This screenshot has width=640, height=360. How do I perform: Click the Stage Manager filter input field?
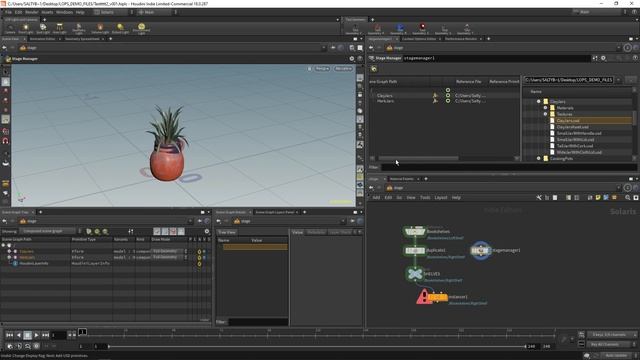(x=509, y=167)
